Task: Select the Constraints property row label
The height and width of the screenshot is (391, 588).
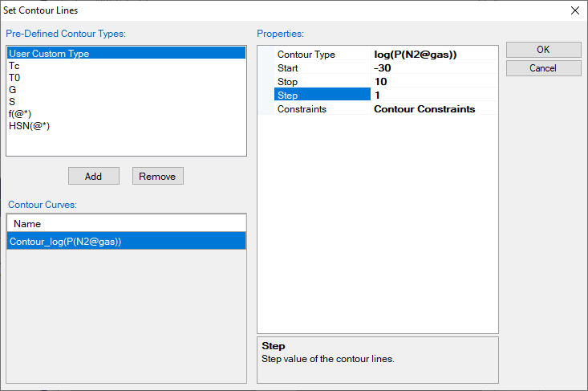Action: pyautogui.click(x=302, y=109)
